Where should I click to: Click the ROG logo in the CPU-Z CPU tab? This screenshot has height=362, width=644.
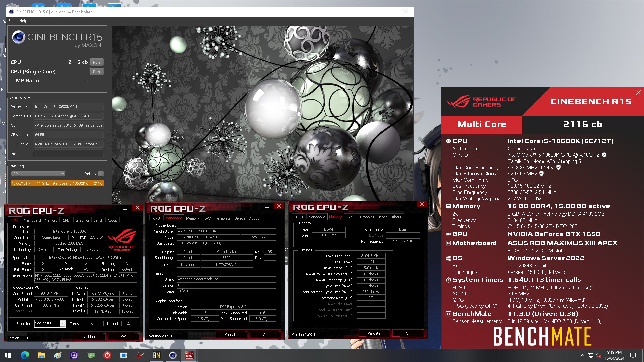[x=122, y=240]
